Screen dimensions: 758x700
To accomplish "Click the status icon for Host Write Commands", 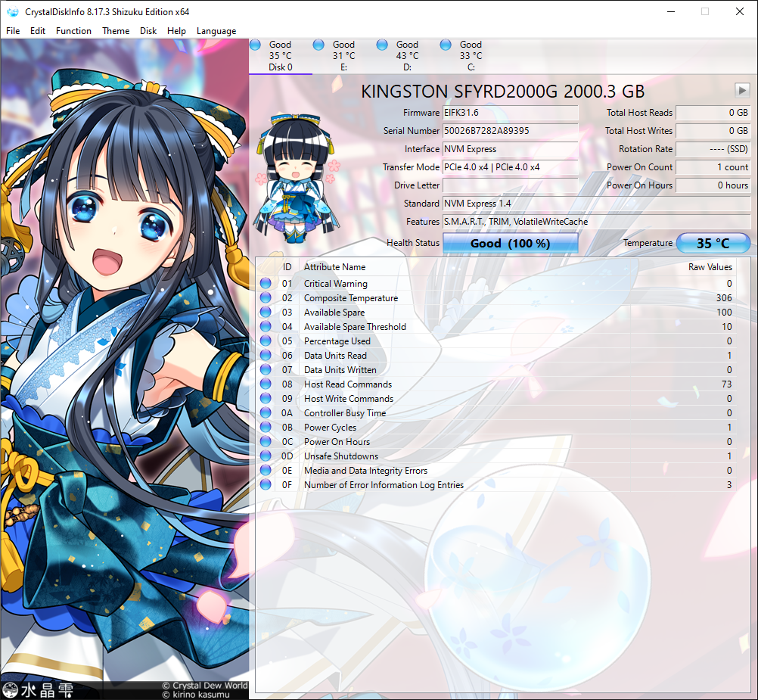I will [x=266, y=398].
